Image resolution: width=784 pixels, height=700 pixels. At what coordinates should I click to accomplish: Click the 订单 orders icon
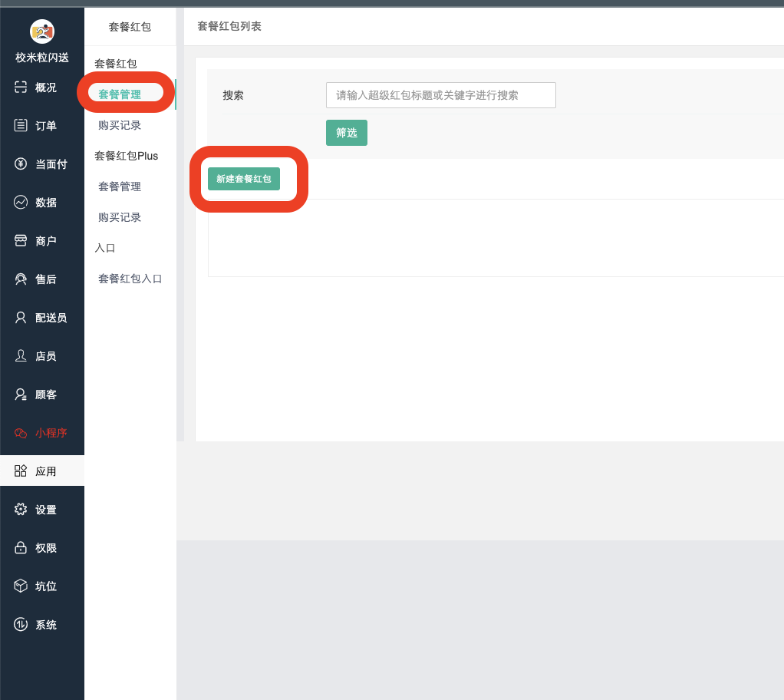21,125
